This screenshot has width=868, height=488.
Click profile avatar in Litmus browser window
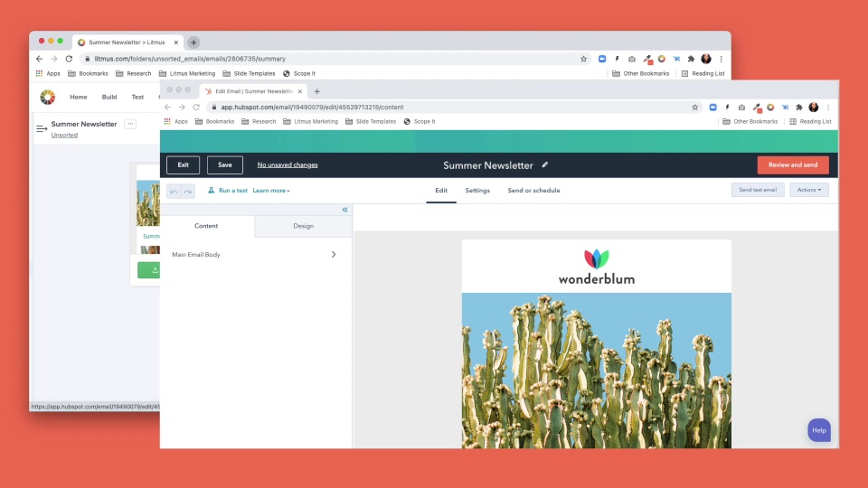click(706, 59)
